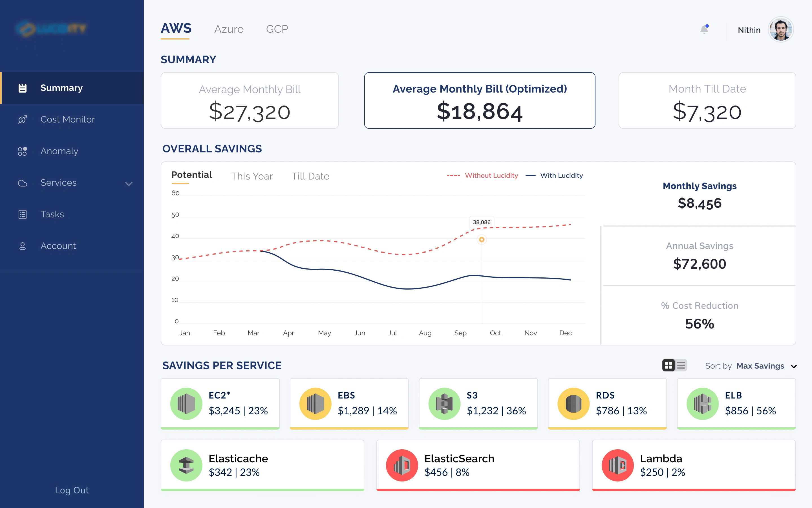Click the EBS service icon
812x508 pixels.
click(x=315, y=404)
